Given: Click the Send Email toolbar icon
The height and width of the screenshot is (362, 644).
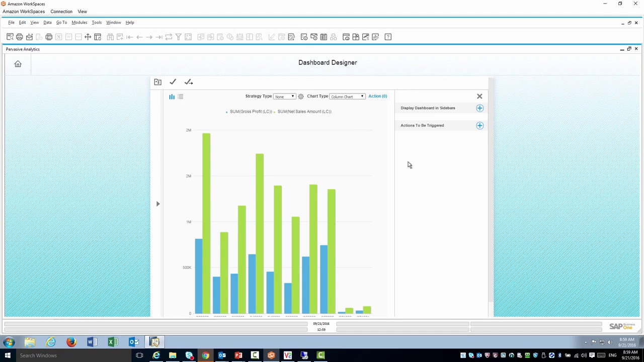Looking at the screenshot, I should tap(29, 37).
